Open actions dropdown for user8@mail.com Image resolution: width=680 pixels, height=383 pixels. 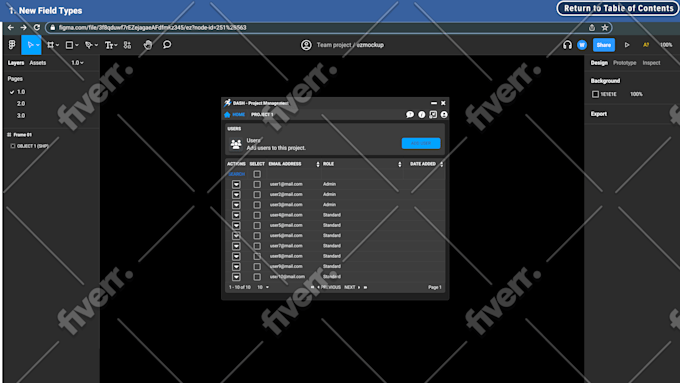(x=236, y=256)
